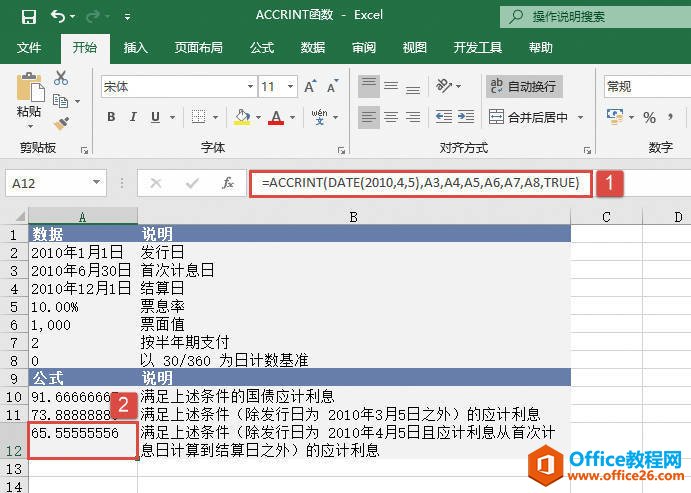Click the Copy icon in clipboard group
The width and height of the screenshot is (691, 493).
(60, 101)
